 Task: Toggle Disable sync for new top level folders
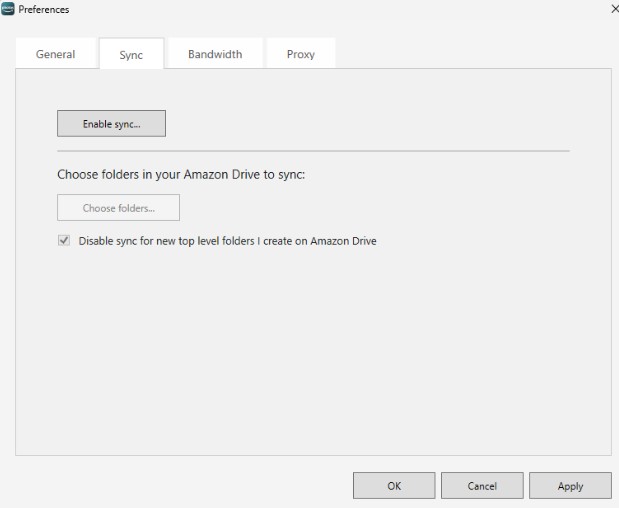coord(64,240)
